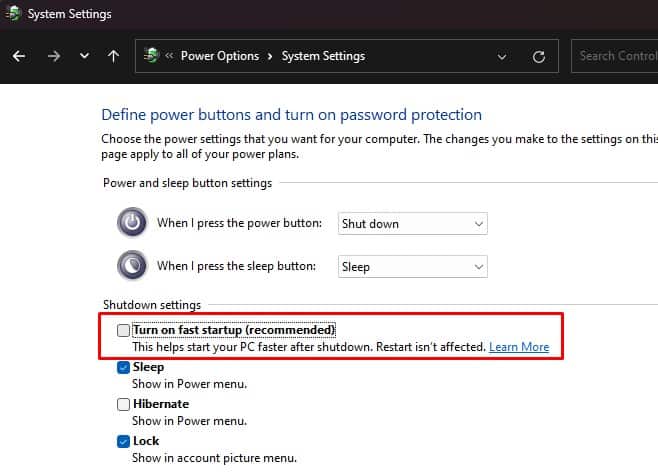Open the recent locations chevron
Screen dimensions: 658x474
point(84,56)
